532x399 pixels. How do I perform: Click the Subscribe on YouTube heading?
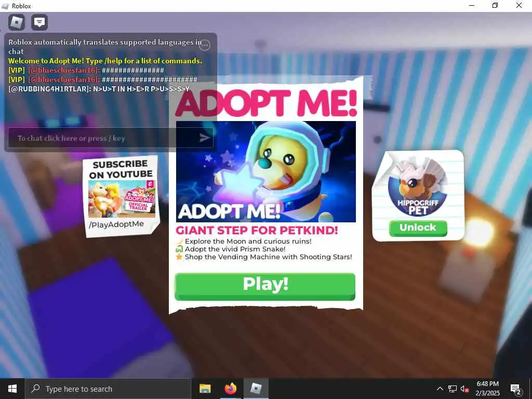click(121, 169)
